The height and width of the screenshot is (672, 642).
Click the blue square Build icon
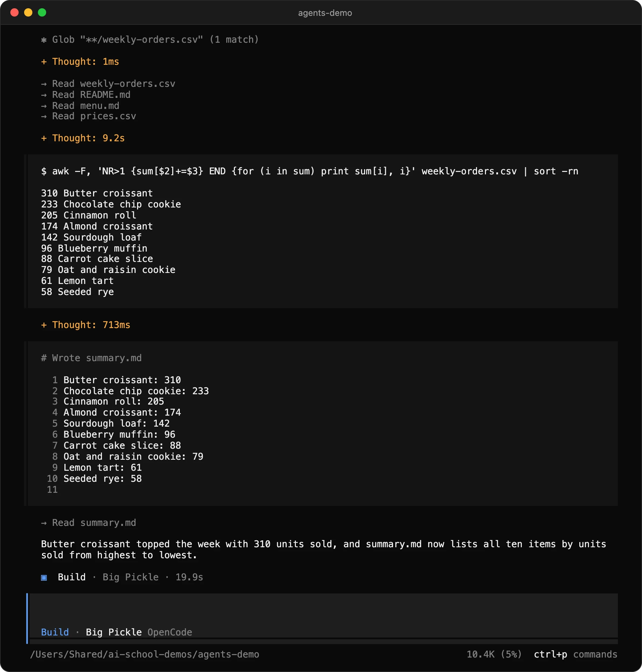point(44,578)
